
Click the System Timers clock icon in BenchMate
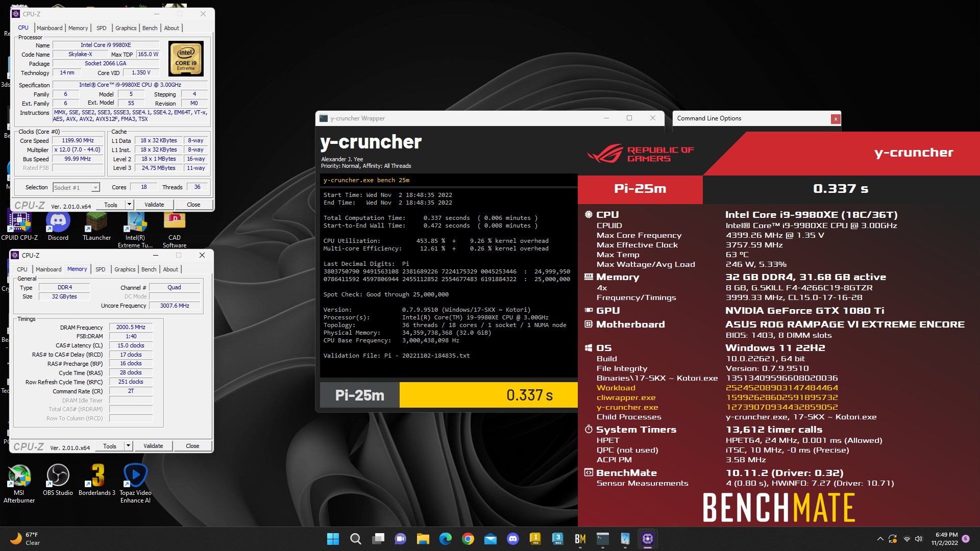point(589,430)
